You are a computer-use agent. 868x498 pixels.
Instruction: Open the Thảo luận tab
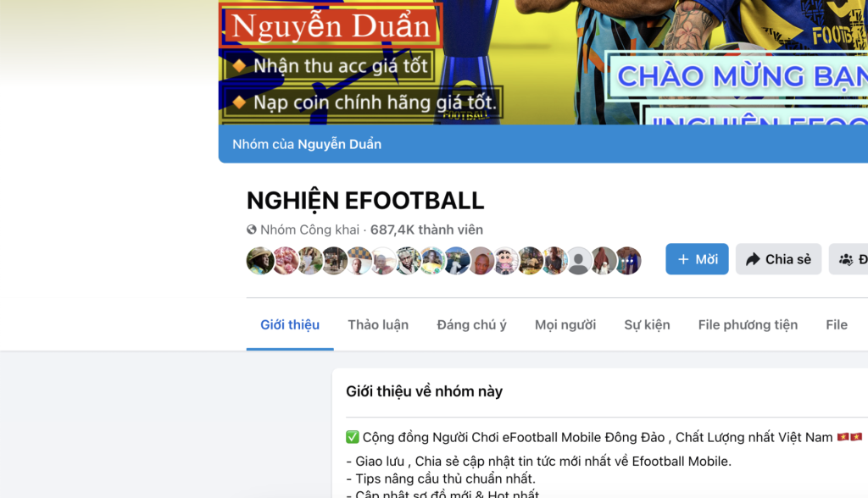tap(378, 325)
